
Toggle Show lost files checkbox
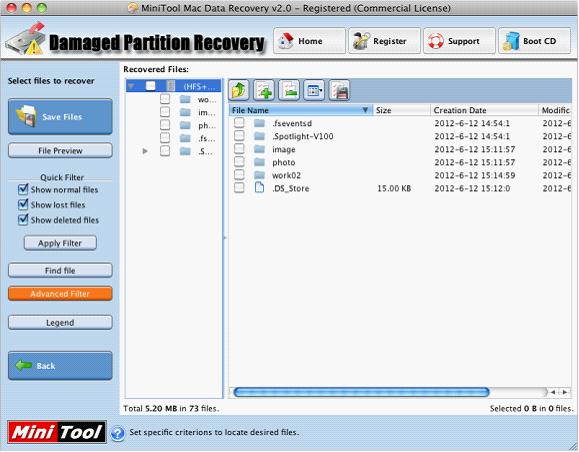23,205
